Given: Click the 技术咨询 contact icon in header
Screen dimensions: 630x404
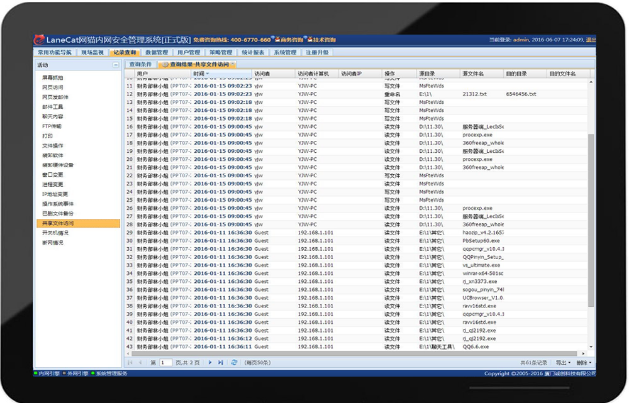Looking at the screenshot, I should 318,40.
